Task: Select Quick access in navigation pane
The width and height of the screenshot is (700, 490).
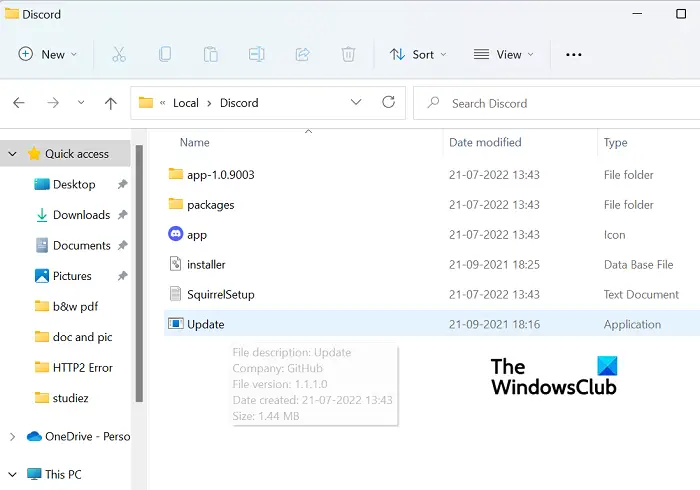Action: tap(77, 154)
